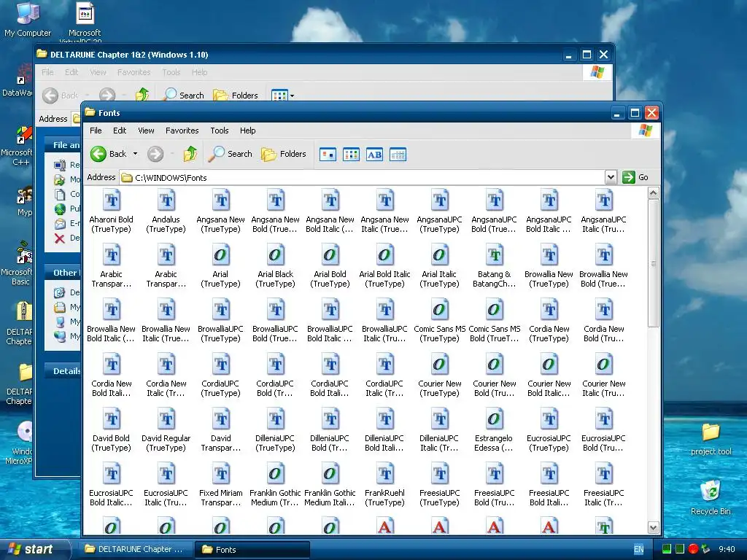The width and height of the screenshot is (747, 560).
Task: Select the Estrangelo Edessa font
Action: click(494, 429)
